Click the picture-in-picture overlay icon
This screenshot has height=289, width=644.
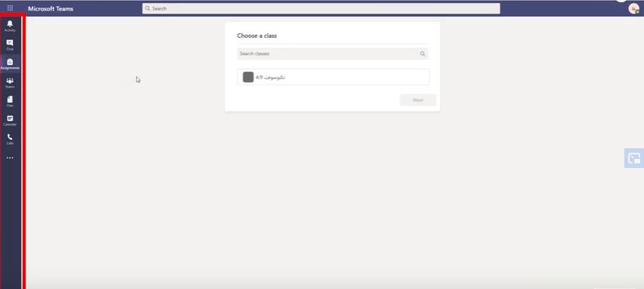(633, 158)
